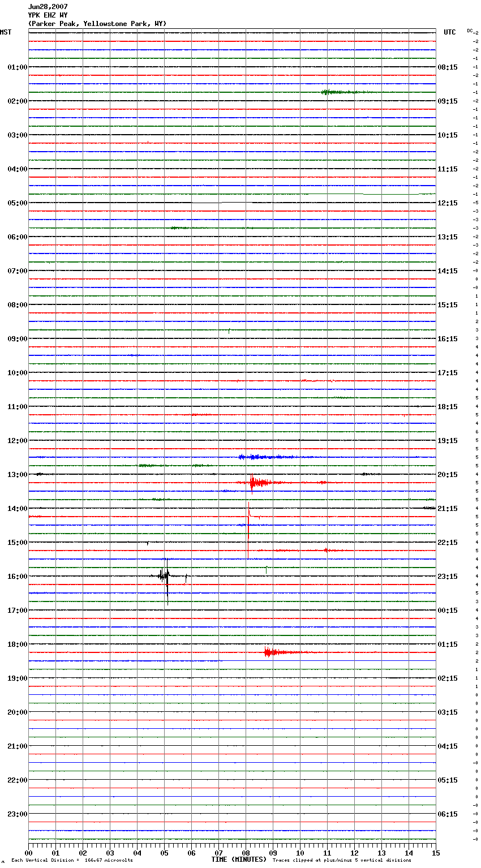Click the Traces clipped footnote text

pos(342,861)
